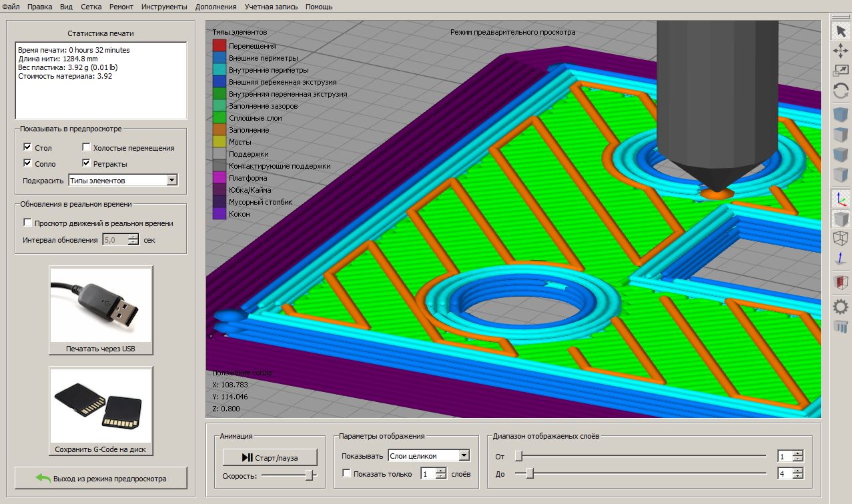This screenshot has height=504, width=852.
Task: Open settings via the gear icon
Action: [841, 306]
